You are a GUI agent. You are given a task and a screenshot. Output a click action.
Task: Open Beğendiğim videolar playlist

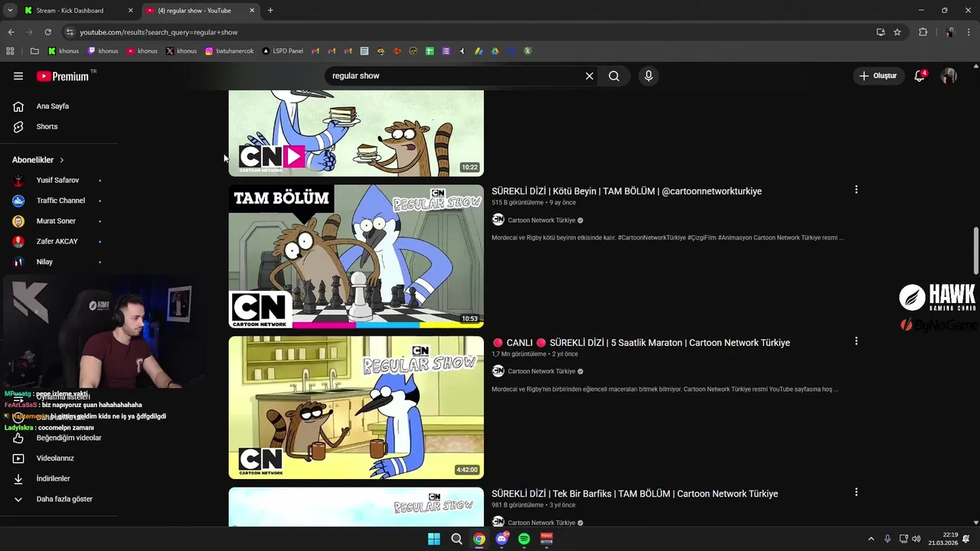click(69, 438)
